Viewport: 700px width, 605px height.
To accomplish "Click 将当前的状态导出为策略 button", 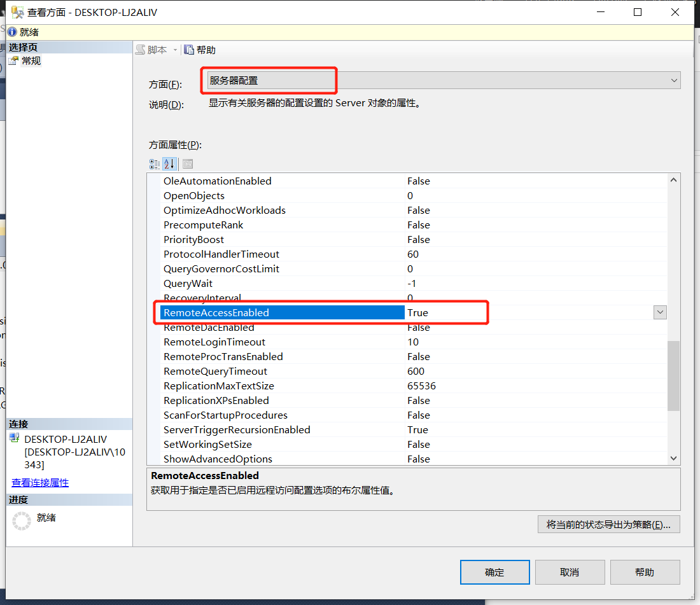I will (x=608, y=524).
